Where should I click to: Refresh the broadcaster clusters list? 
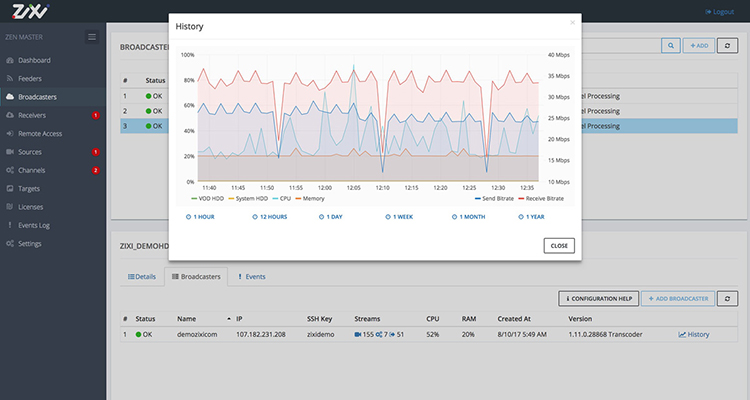(x=727, y=45)
